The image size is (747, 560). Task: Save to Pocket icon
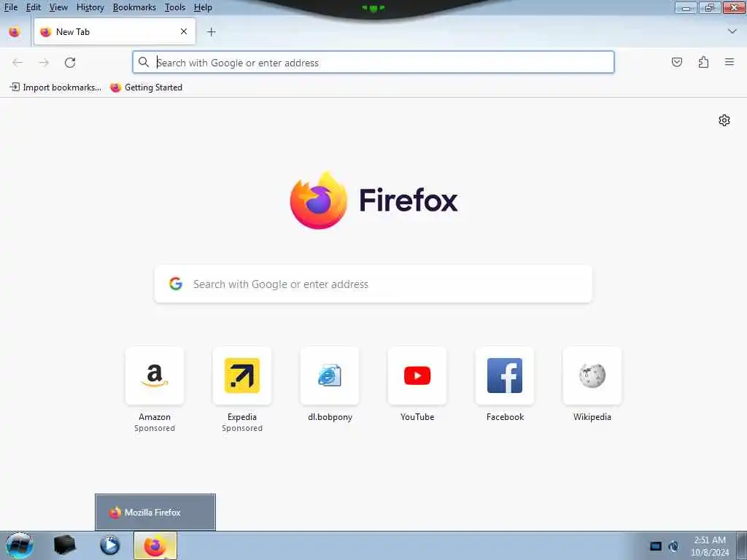[677, 62]
